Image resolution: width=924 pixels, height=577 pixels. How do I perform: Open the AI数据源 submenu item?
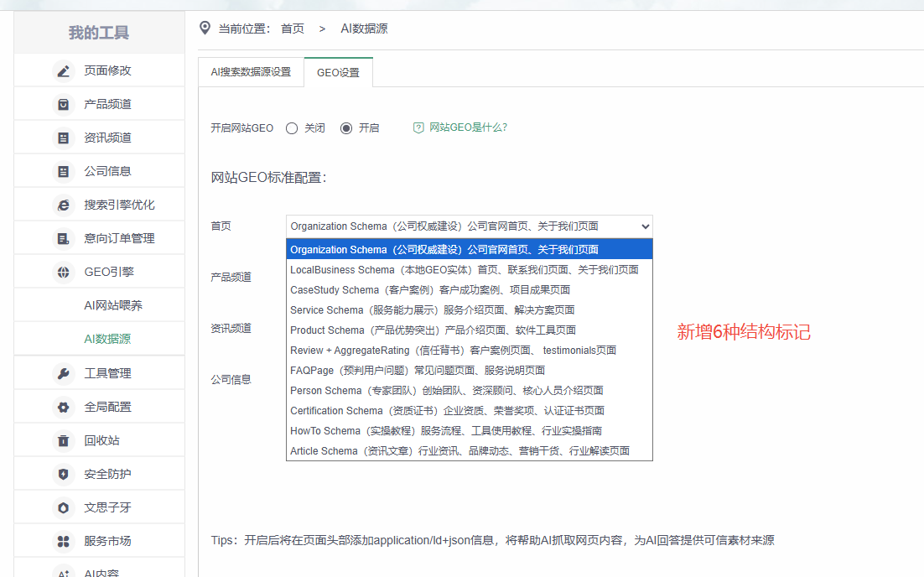click(x=107, y=339)
